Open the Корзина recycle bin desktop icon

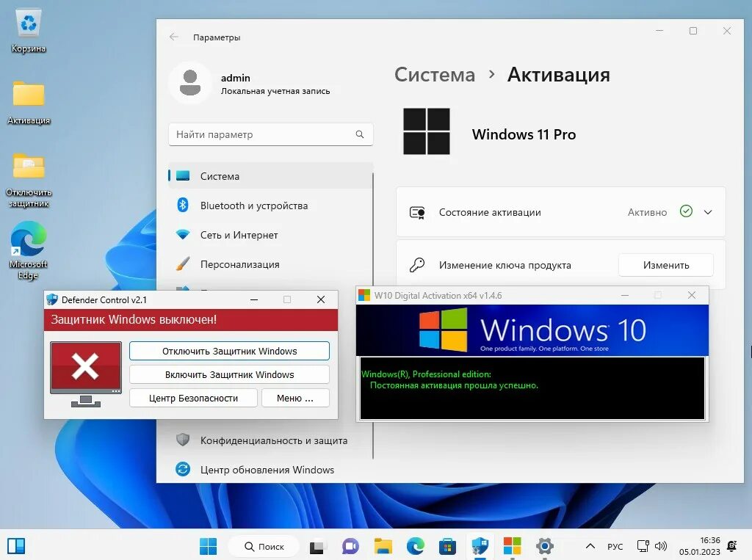(x=29, y=31)
